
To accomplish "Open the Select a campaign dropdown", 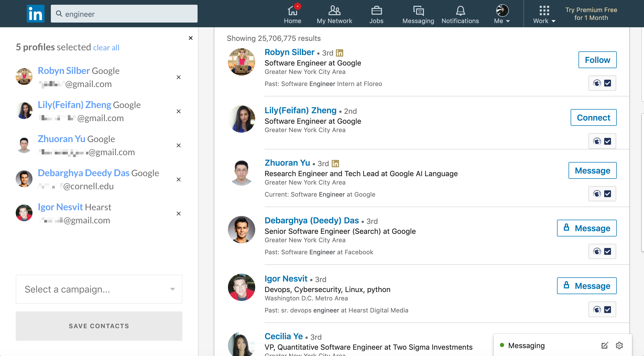I will [99, 289].
